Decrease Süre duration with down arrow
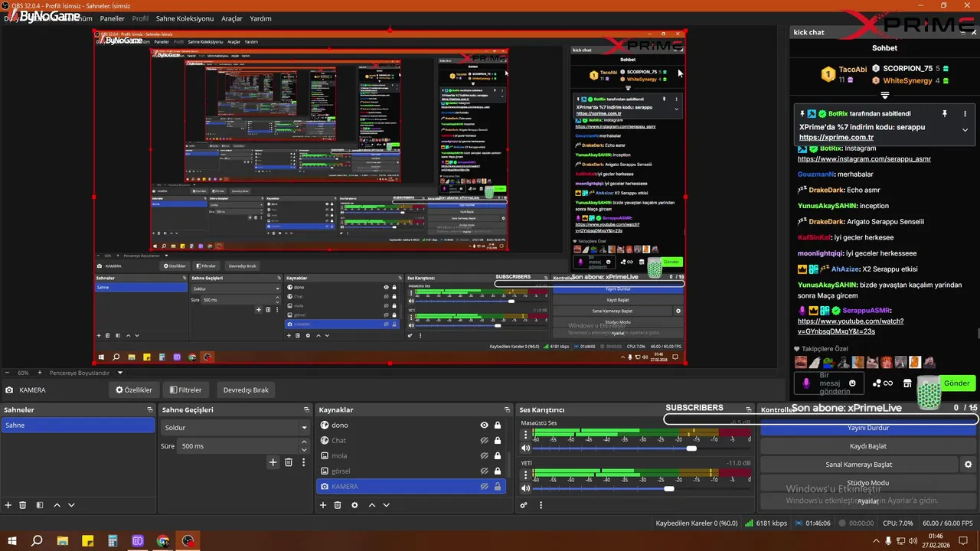The height and width of the screenshot is (551, 980). (x=304, y=449)
